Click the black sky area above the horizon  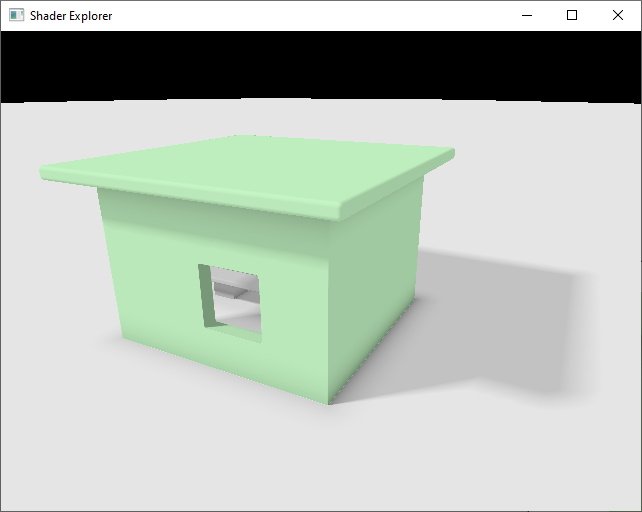[x=320, y=65]
